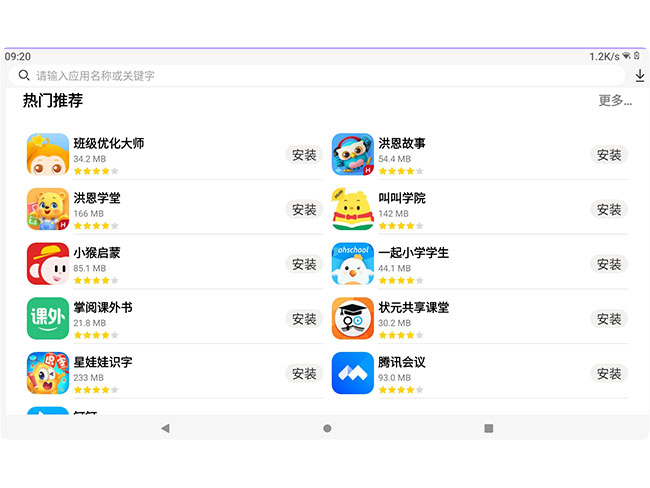Tap the 腾讯会议 blue icon

point(352,374)
